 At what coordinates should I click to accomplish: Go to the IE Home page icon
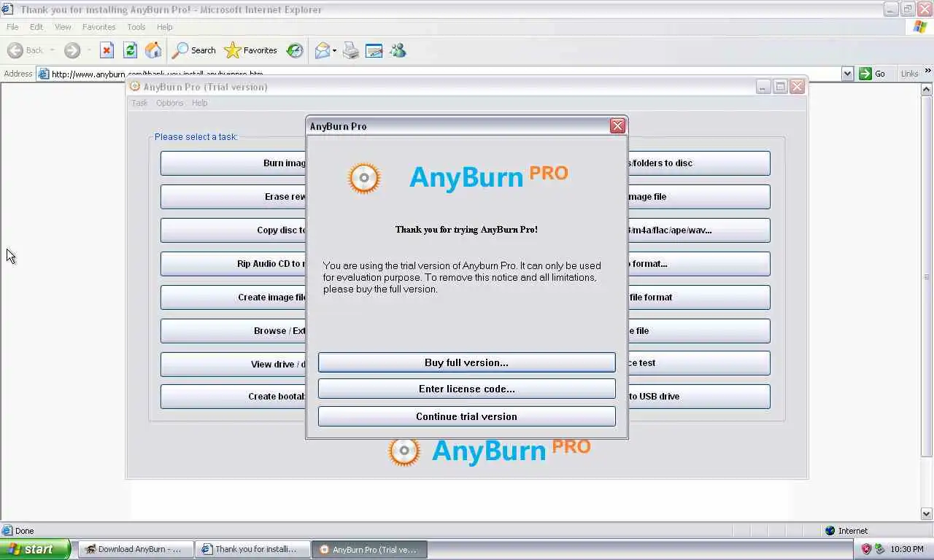(x=153, y=50)
